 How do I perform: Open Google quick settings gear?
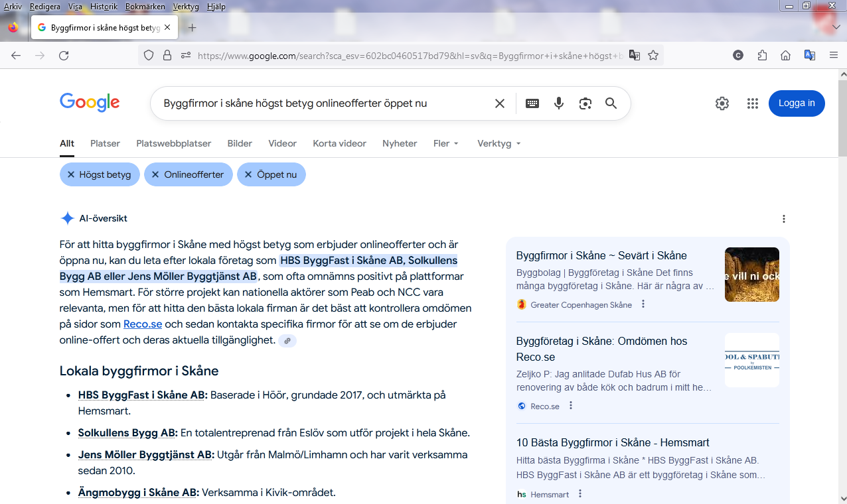click(722, 103)
